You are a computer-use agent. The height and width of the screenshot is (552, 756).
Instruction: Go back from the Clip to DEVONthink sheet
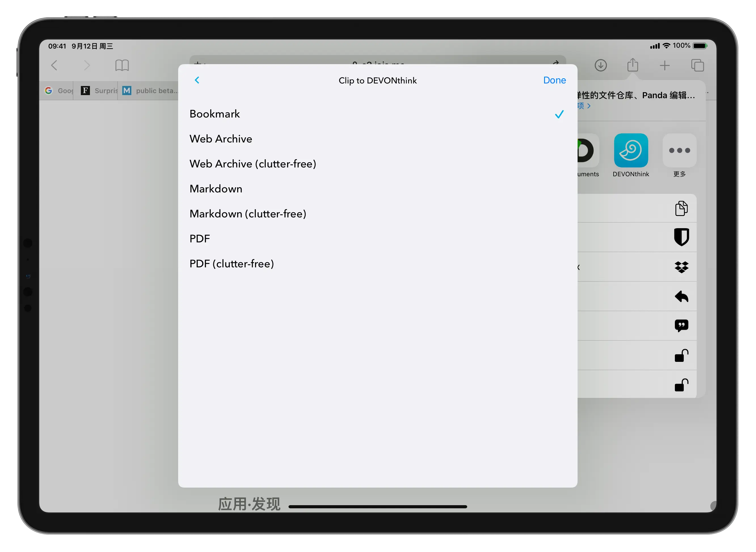(197, 80)
